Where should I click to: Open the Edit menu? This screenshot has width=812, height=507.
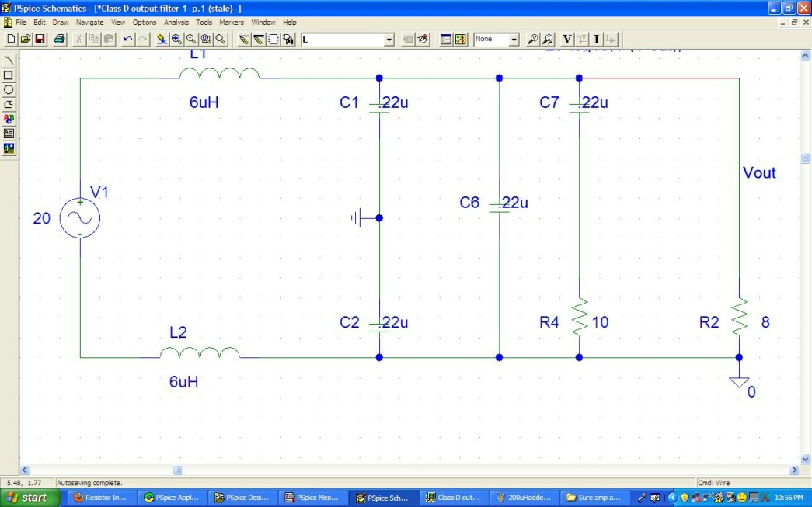click(x=40, y=23)
